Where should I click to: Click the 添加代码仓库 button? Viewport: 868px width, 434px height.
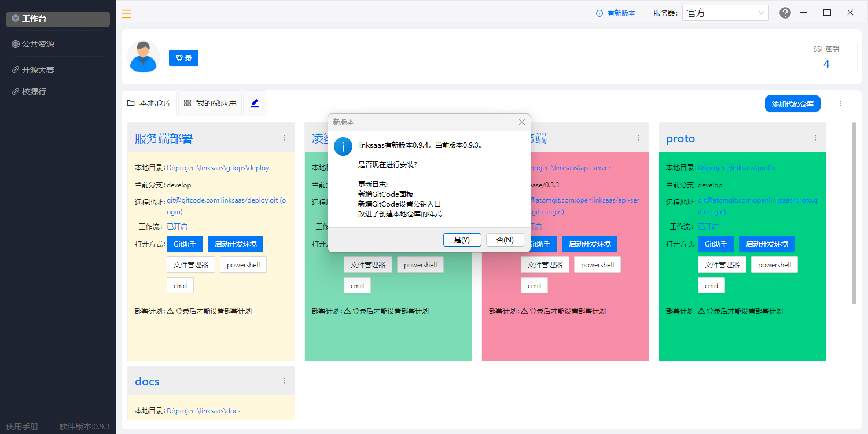pyautogui.click(x=792, y=104)
